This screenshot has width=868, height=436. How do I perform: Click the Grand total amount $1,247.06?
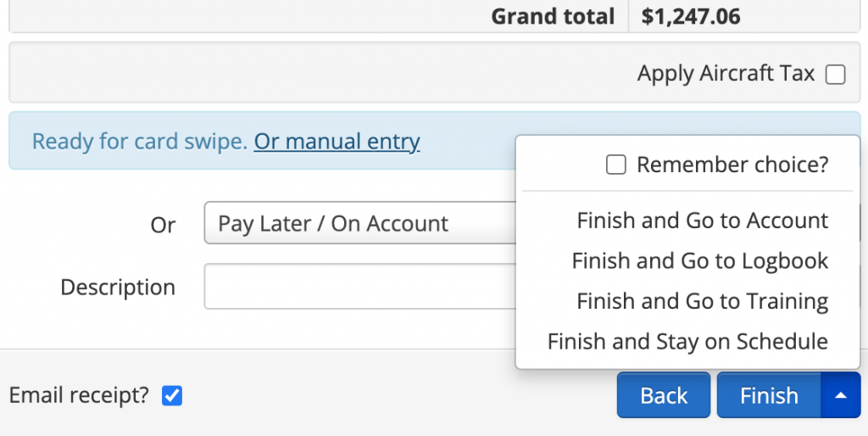tap(691, 16)
